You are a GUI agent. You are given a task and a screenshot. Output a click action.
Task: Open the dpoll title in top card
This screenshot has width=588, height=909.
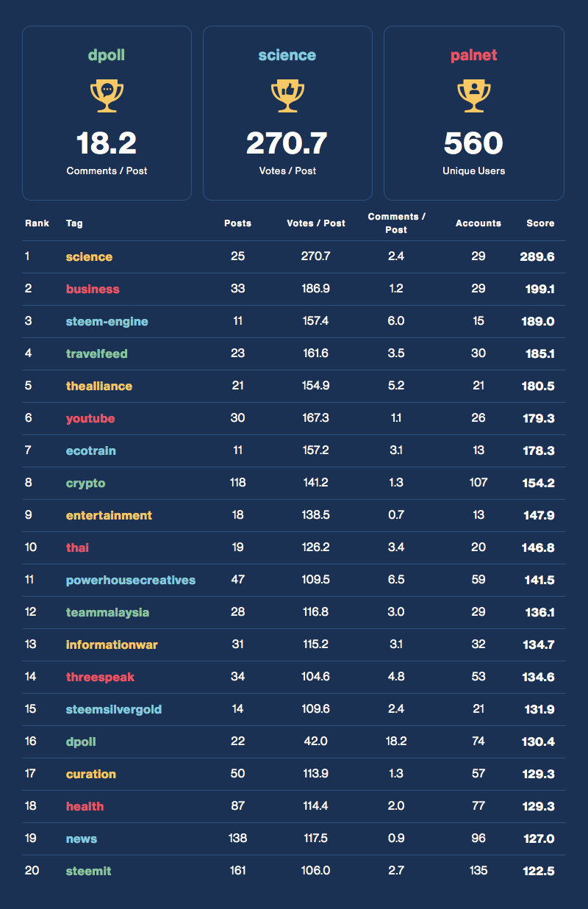(x=107, y=55)
